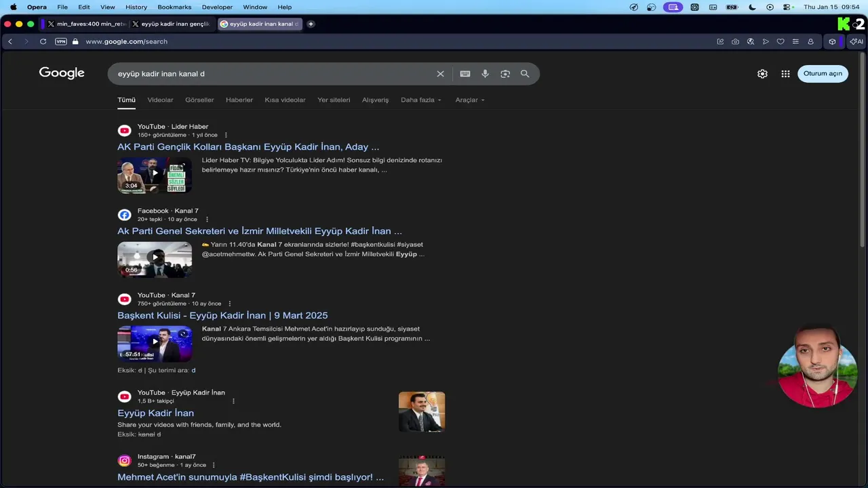Open the Opera AI assistant button
This screenshot has width=868, height=488.
[856, 41]
